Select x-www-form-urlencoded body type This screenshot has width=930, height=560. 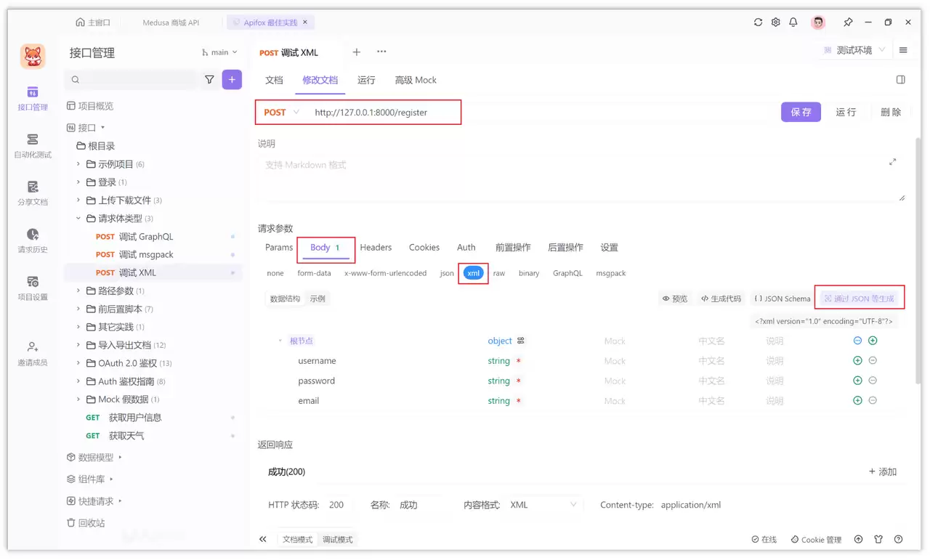click(x=385, y=273)
